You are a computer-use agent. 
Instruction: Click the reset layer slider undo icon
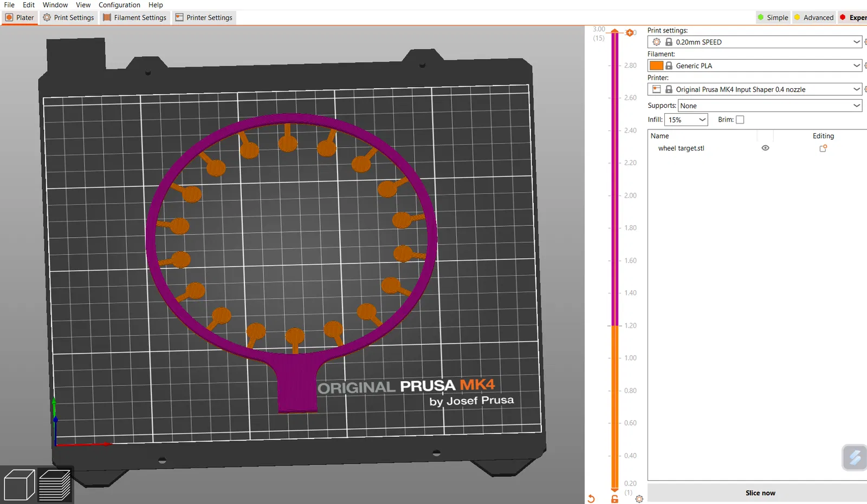click(591, 499)
